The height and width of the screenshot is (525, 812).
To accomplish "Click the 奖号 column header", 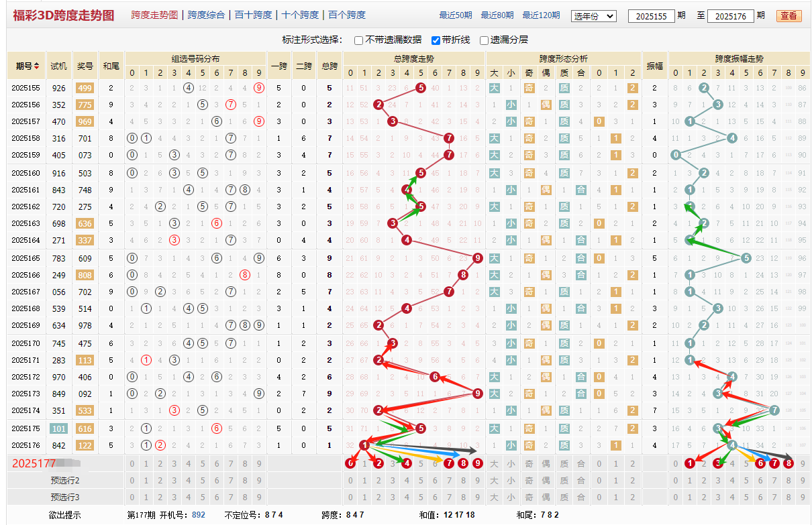I will coord(85,66).
